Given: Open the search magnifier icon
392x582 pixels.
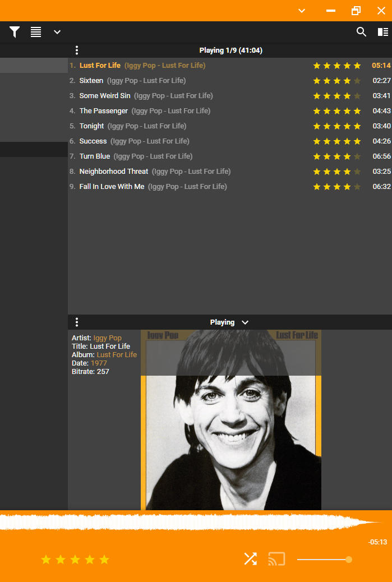Looking at the screenshot, I should tap(361, 32).
